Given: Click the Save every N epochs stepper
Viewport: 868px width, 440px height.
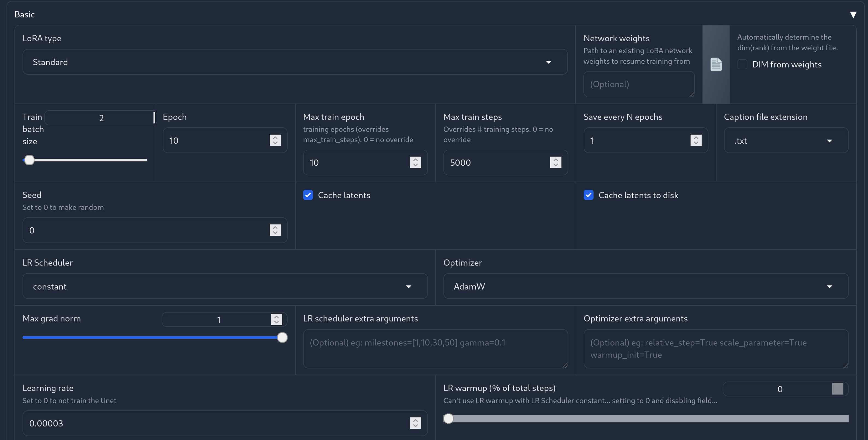Looking at the screenshot, I should coord(696,140).
